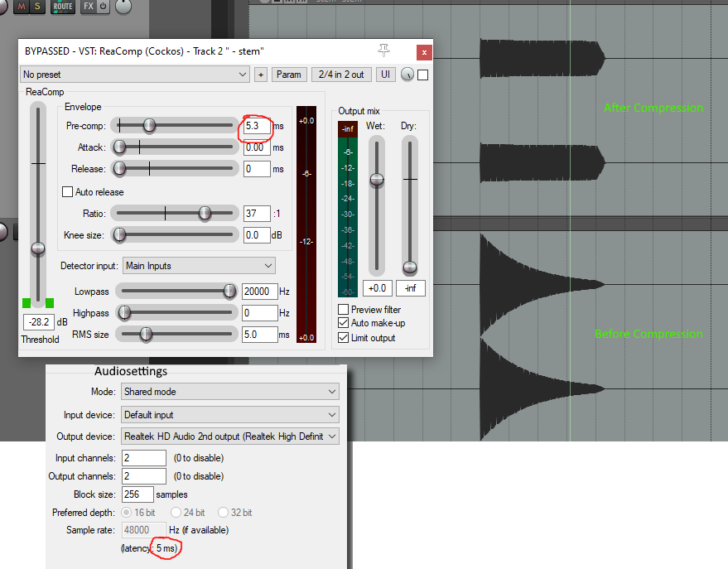Click the RMS size field showing 5.0
The width and height of the screenshot is (728, 569).
260,335
